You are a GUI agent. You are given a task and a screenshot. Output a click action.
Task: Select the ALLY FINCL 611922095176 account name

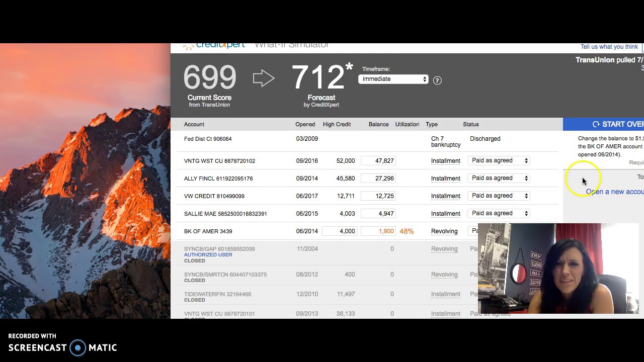click(218, 178)
